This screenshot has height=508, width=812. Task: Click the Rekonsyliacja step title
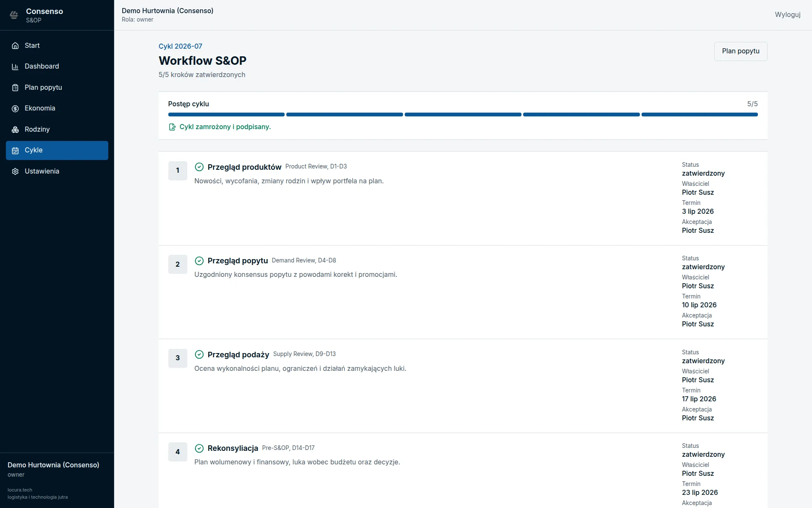coord(233,448)
